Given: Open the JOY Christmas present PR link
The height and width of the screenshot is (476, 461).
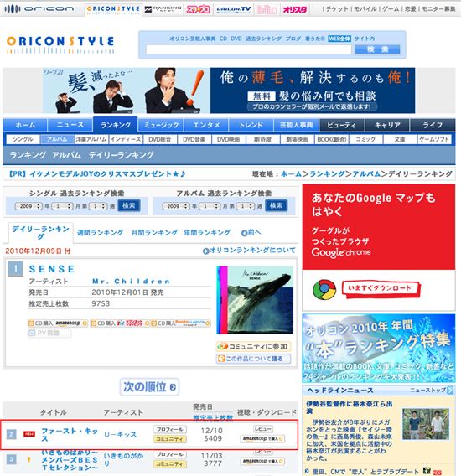Looking at the screenshot, I should 96,174.
